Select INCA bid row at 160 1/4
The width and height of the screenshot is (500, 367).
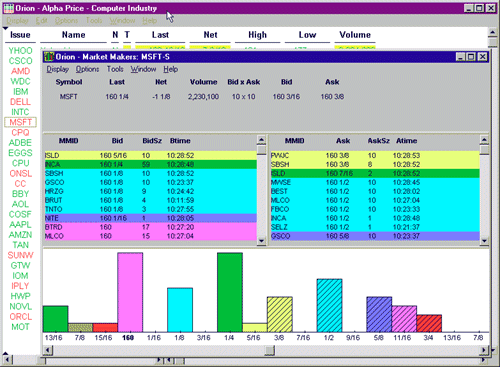pos(151,164)
